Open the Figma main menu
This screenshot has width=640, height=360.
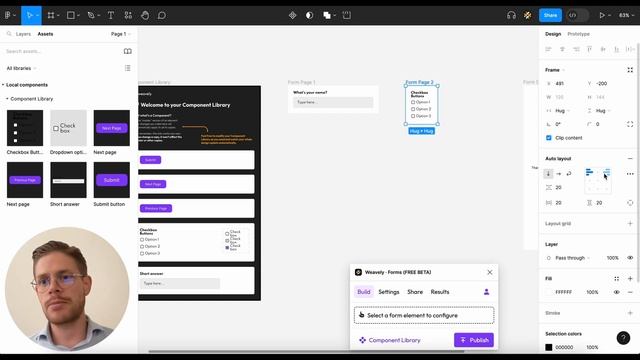[8, 15]
